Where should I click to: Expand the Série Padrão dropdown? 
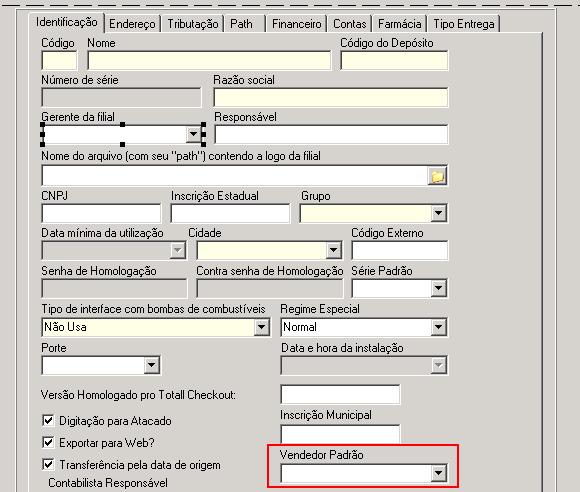point(438,288)
